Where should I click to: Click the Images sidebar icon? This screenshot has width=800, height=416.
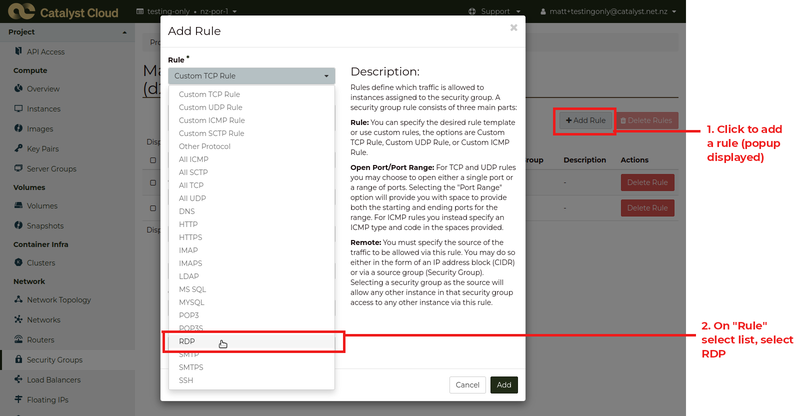(x=18, y=128)
